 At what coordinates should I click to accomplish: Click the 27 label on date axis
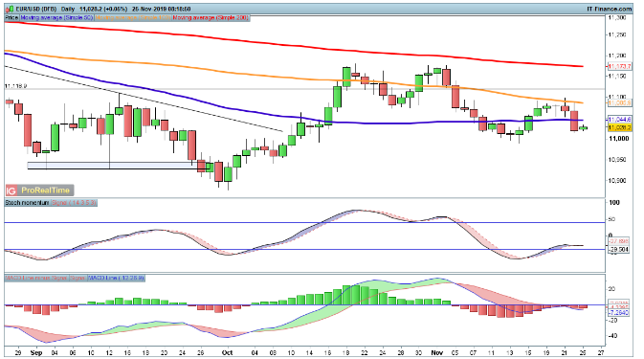[x=601, y=353]
